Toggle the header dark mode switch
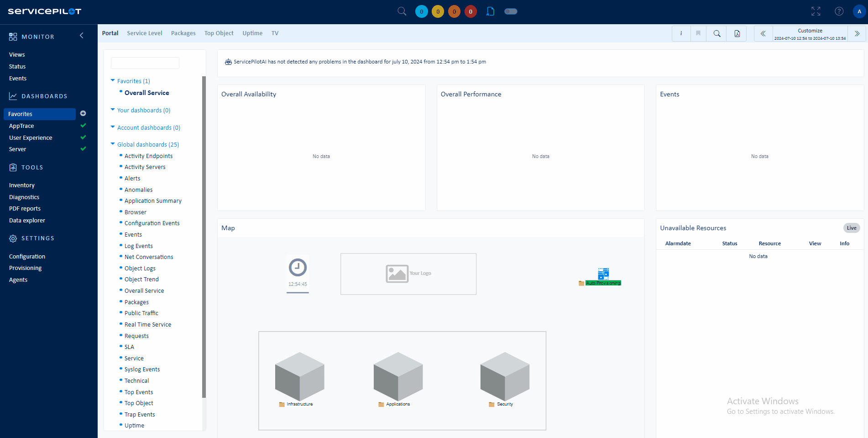Screen dimensions: 868x438 point(511,11)
